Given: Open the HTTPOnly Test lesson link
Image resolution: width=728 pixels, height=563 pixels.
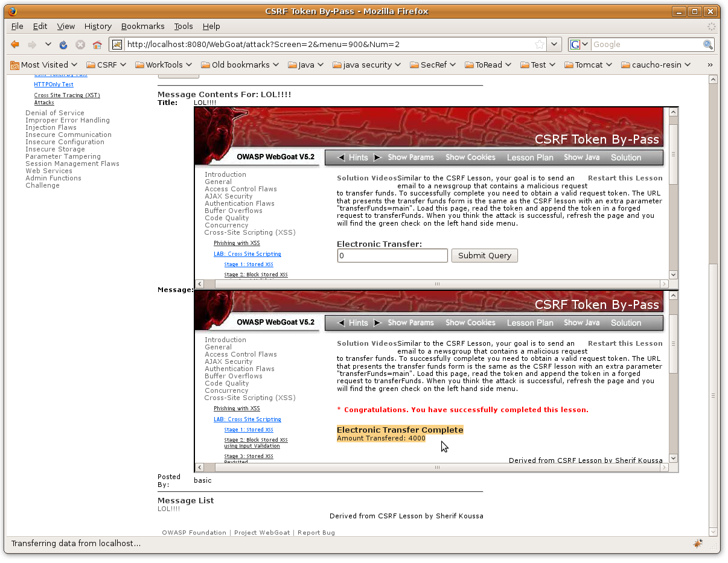Looking at the screenshot, I should [54, 84].
